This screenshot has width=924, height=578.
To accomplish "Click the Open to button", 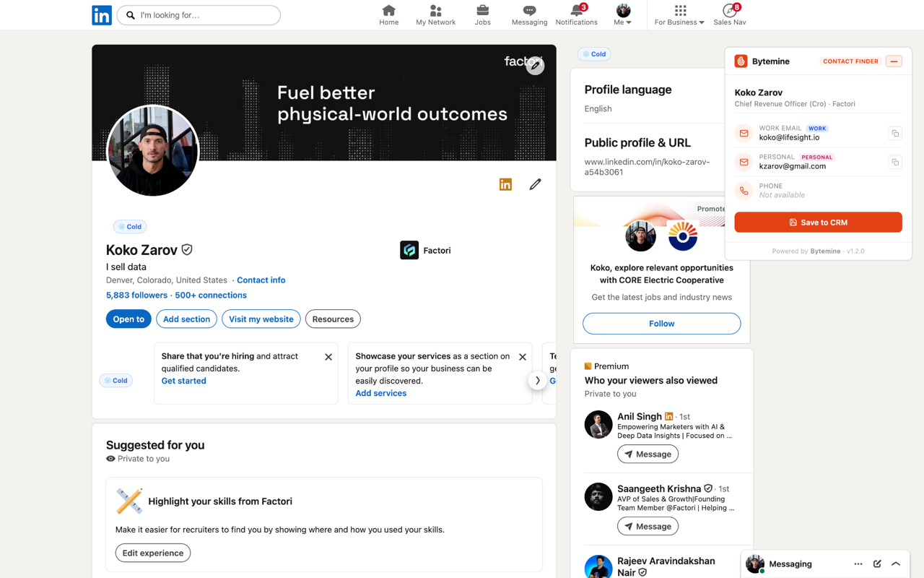I will click(128, 319).
